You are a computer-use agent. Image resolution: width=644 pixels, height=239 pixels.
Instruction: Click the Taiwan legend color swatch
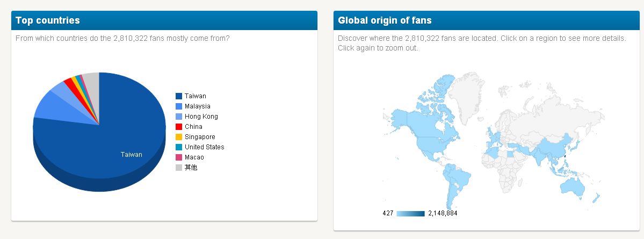click(x=179, y=96)
